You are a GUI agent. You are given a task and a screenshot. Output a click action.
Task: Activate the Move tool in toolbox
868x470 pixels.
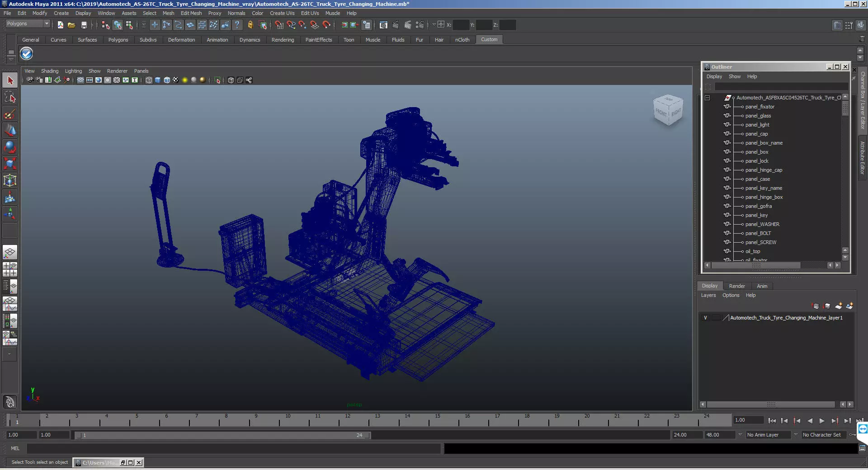10,131
